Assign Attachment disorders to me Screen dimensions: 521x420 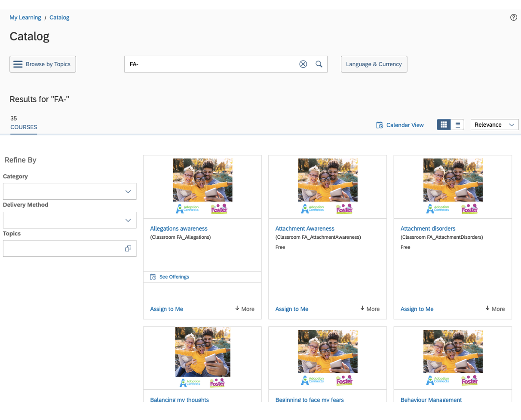[x=417, y=309]
